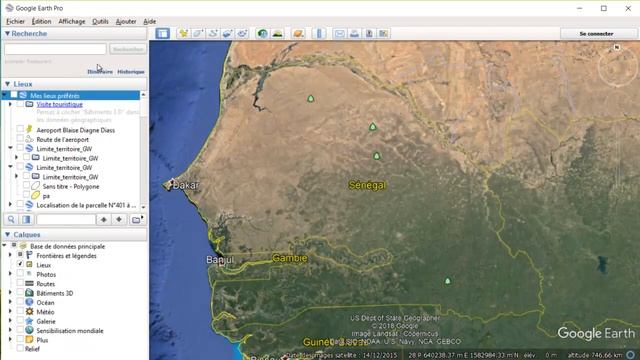Turn on the Relief layer checkbox

click(20, 349)
